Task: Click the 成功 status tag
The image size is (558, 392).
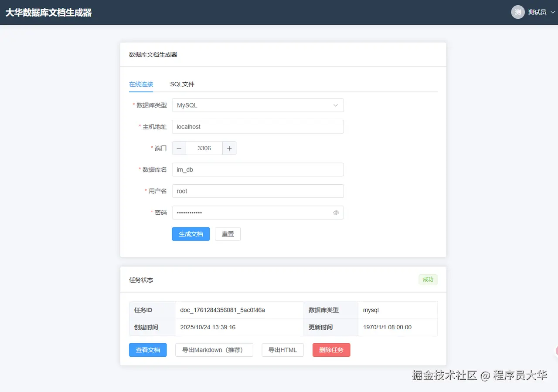Action: pyautogui.click(x=428, y=279)
